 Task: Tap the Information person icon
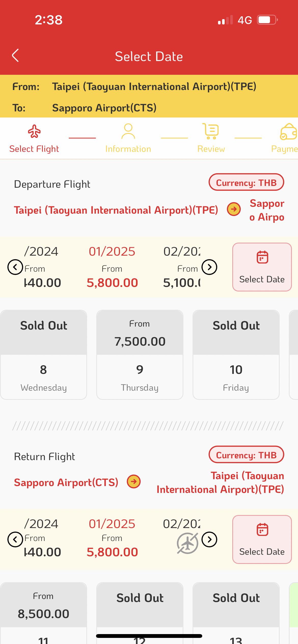pos(128,131)
